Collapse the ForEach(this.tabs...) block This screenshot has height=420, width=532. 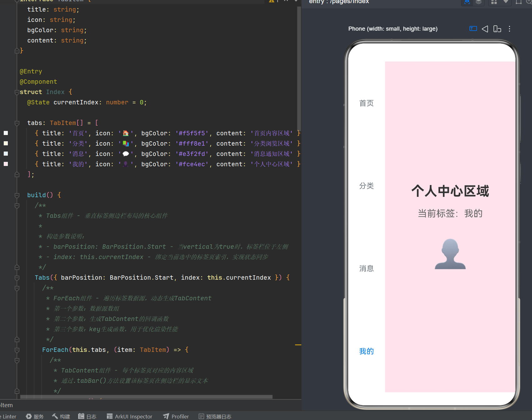[x=17, y=350]
